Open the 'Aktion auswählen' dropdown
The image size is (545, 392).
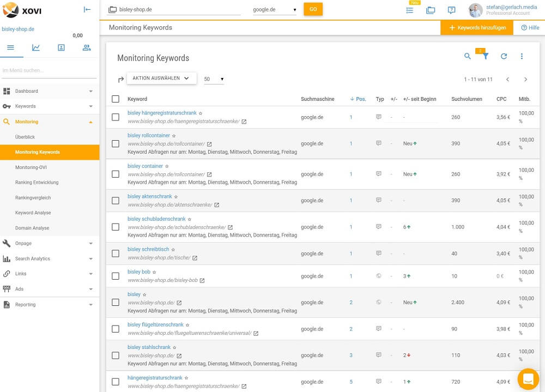click(161, 78)
